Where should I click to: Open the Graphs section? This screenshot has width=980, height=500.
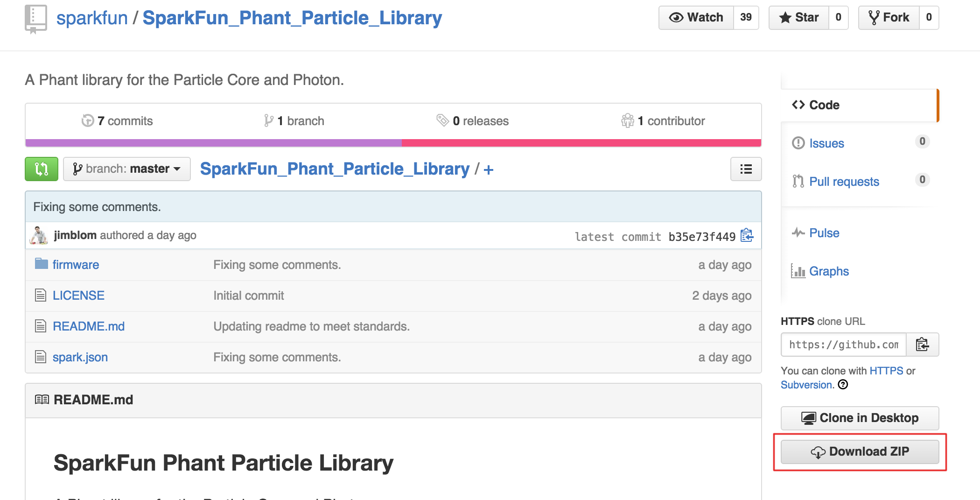tap(829, 271)
